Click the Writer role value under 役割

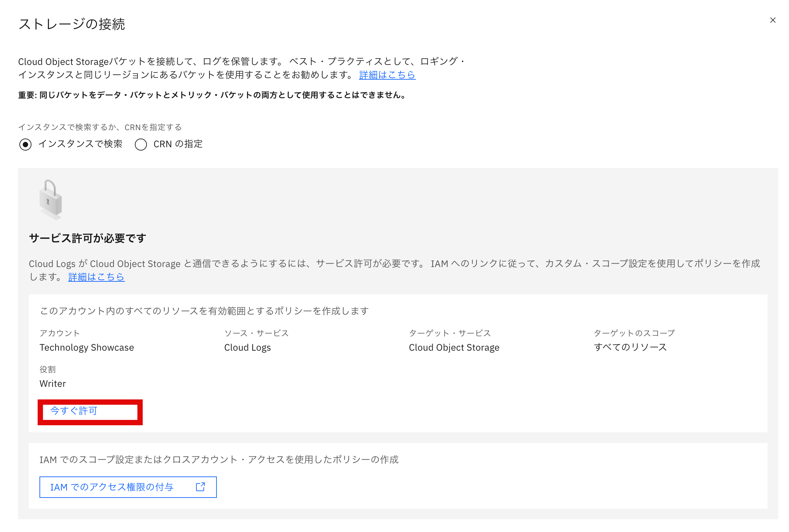pos(53,383)
